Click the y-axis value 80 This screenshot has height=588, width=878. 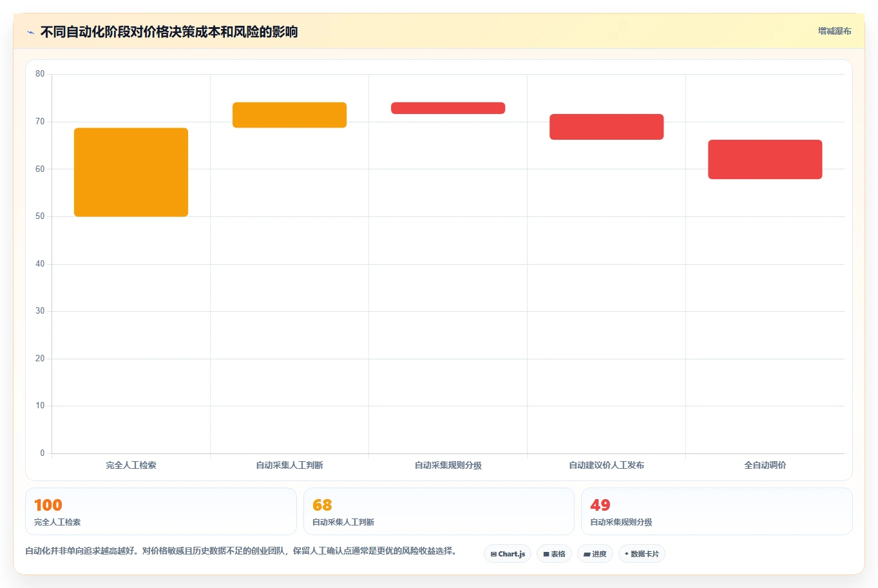[40, 74]
